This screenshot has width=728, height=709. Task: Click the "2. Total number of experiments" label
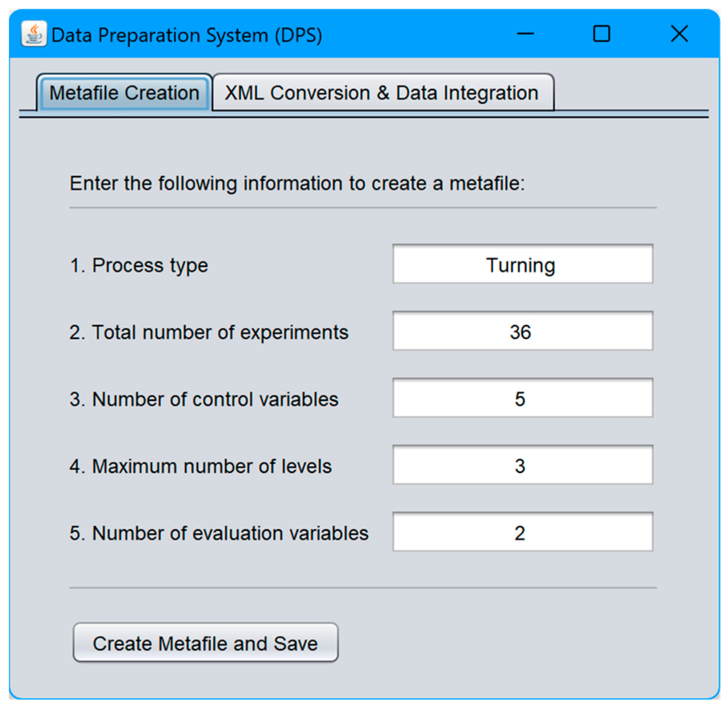coord(209,332)
